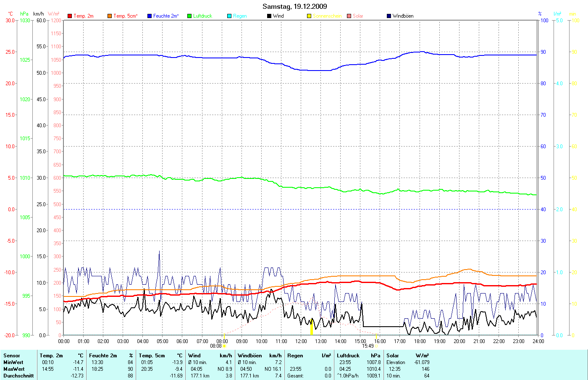588x380 pixels.
Task: Click the red Temp. 2m legend square
Action: (70, 16)
